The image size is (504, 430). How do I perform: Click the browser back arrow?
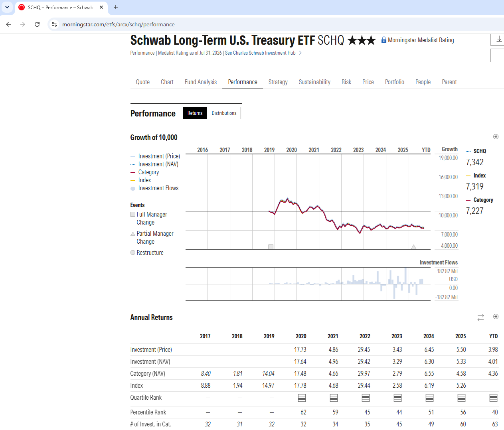[8, 24]
